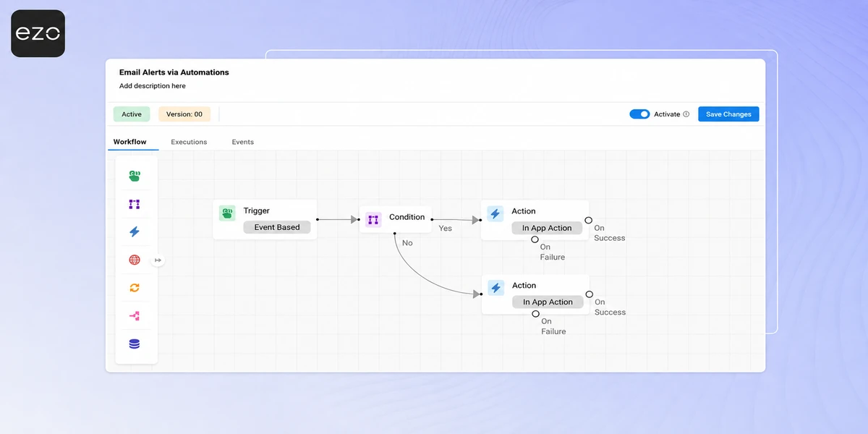Select the orange loop icon in sidebar
868x434 pixels.
(x=135, y=288)
